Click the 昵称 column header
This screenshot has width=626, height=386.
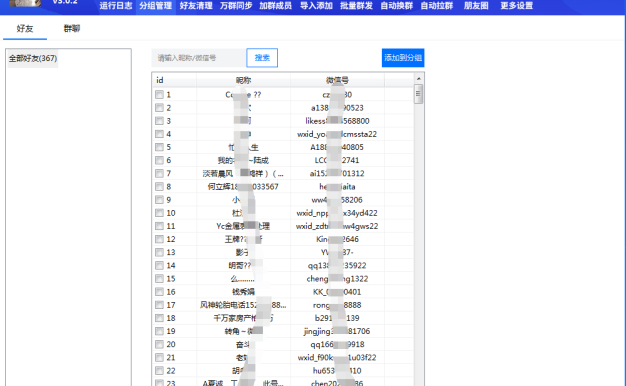click(243, 80)
